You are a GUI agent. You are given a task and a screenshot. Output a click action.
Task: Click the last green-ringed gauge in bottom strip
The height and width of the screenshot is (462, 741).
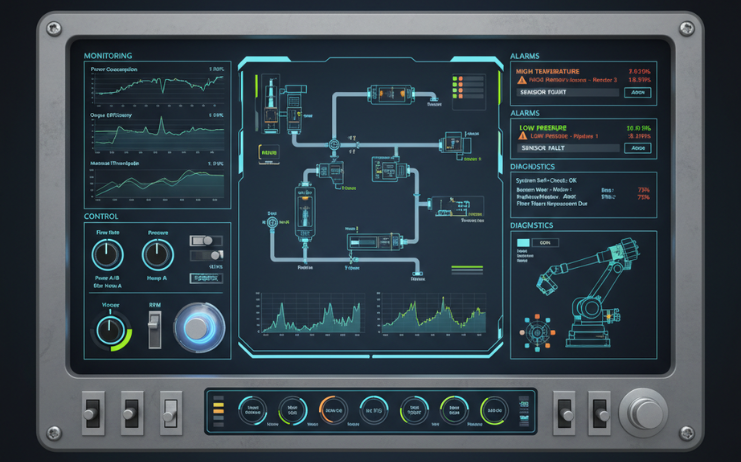tap(494, 410)
